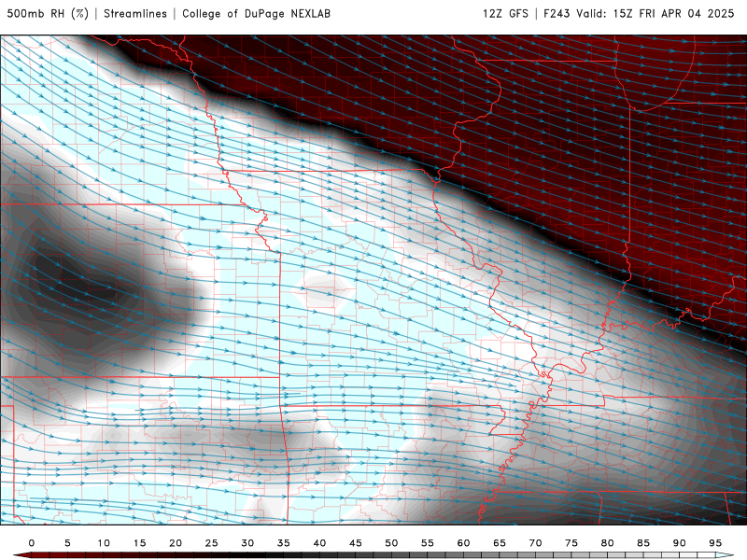Click the colorbar label "0"
Viewport: 747px width, 560px height.
pyautogui.click(x=32, y=543)
